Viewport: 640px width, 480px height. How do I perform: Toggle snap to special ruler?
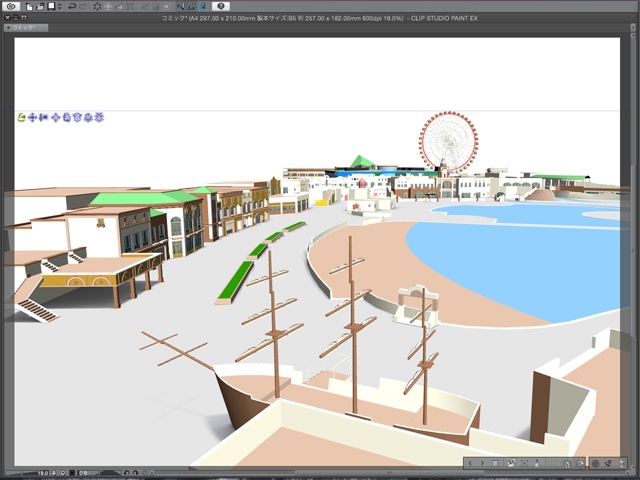[191, 7]
